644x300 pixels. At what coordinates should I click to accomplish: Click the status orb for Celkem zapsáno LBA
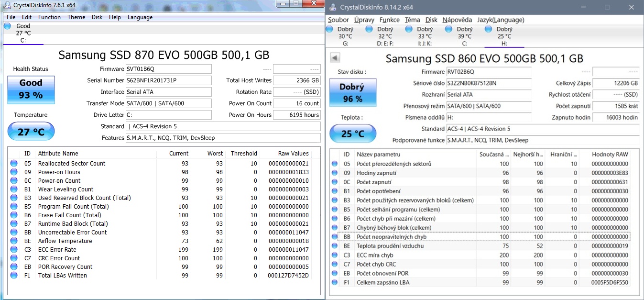pos(335,283)
